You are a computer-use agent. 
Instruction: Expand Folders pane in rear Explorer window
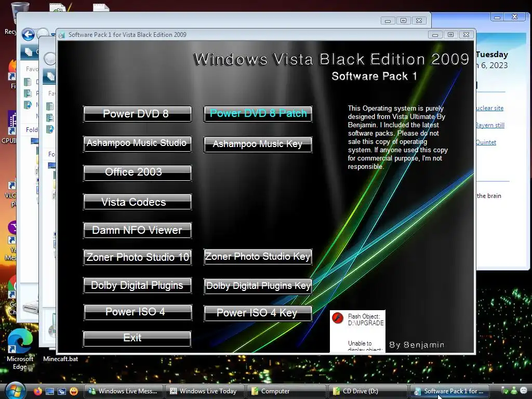click(32, 129)
